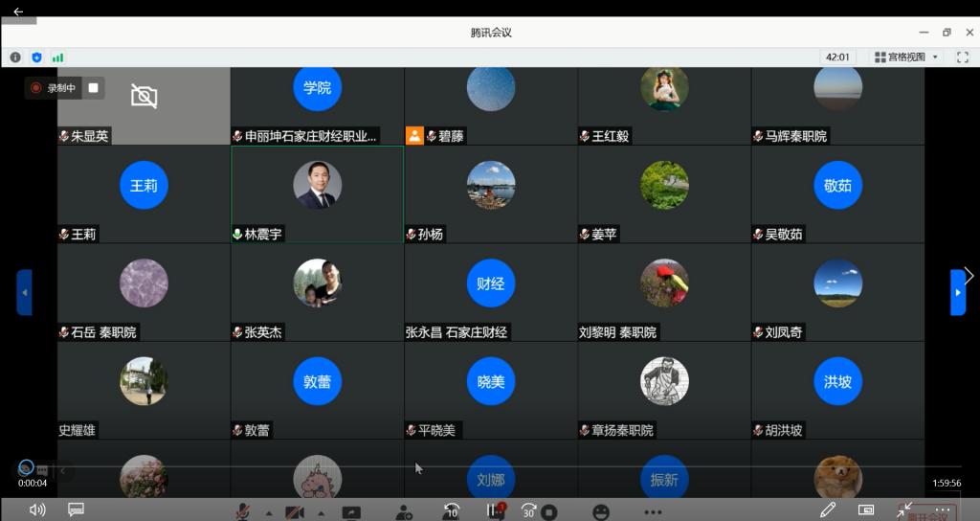Select 林震宇's video tile
Image resolution: width=980 pixels, height=521 pixels.
pos(317,194)
